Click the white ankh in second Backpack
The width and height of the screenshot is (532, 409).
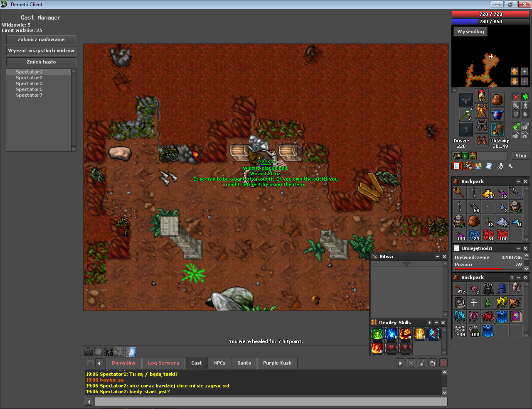(474, 303)
